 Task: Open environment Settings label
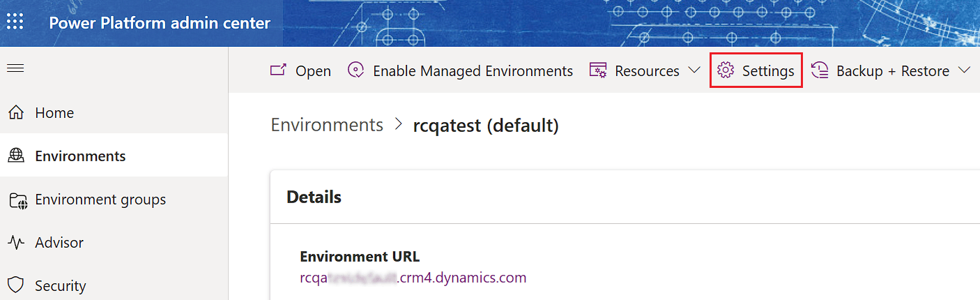click(x=768, y=71)
